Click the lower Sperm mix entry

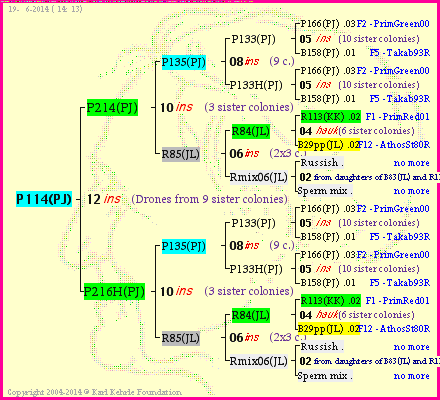tap(325, 376)
